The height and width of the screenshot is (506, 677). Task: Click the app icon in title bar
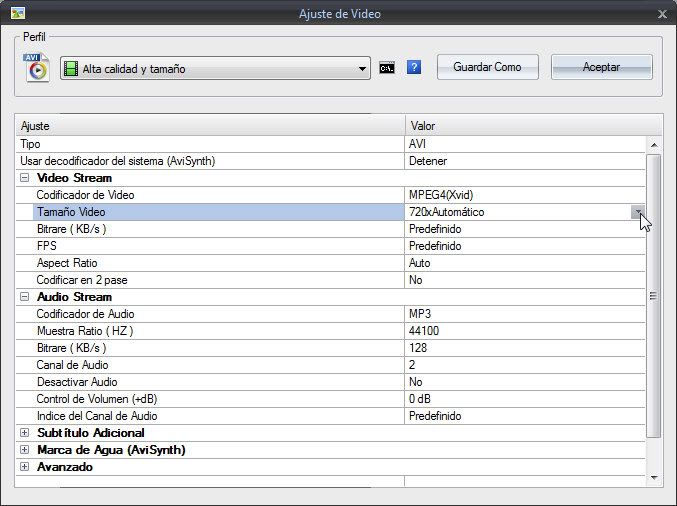(17, 13)
